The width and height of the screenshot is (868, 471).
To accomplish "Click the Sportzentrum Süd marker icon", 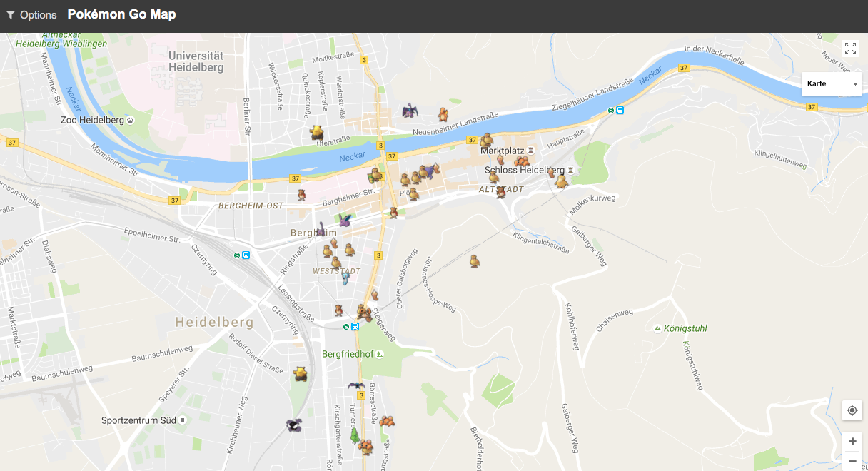I will tap(183, 420).
